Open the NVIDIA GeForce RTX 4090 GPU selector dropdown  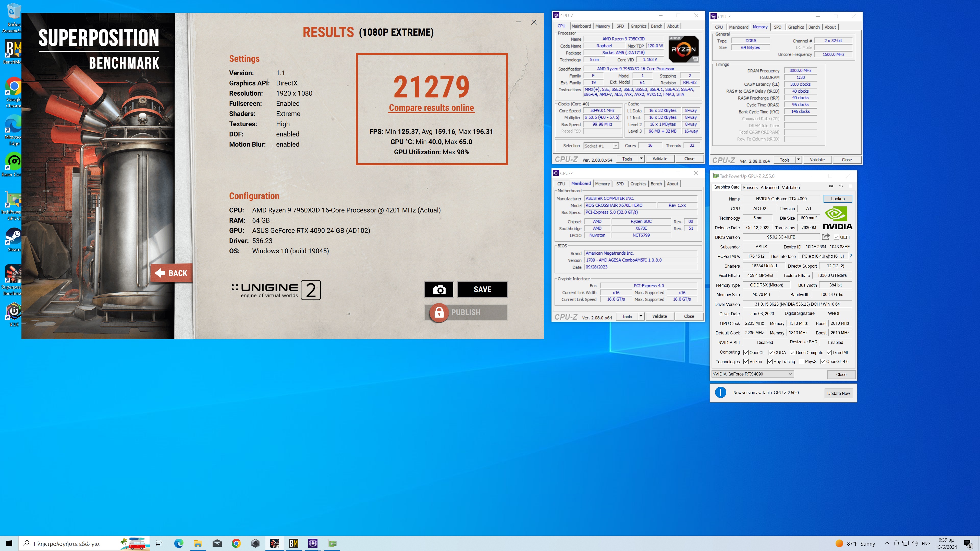pos(753,374)
